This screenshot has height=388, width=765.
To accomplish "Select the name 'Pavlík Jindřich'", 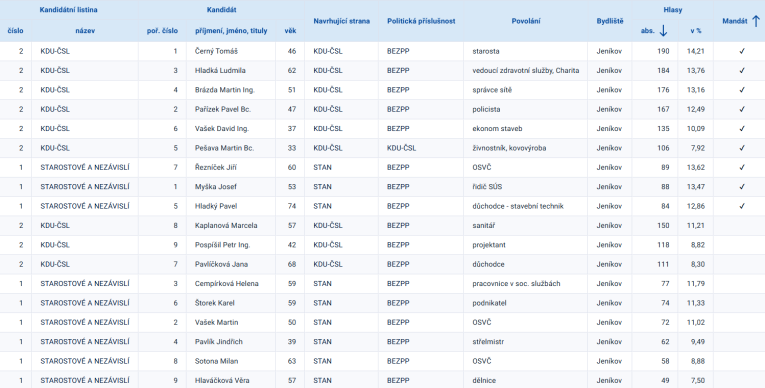I will pyautogui.click(x=219, y=342).
